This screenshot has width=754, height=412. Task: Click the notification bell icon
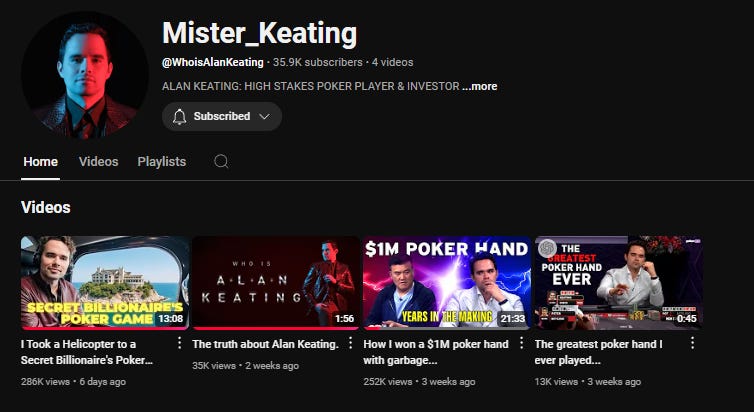coord(179,116)
